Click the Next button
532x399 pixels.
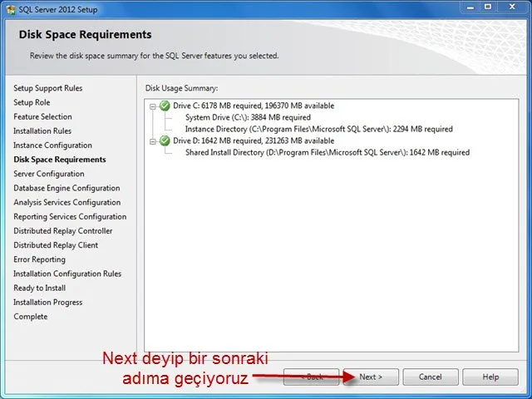coord(371,377)
